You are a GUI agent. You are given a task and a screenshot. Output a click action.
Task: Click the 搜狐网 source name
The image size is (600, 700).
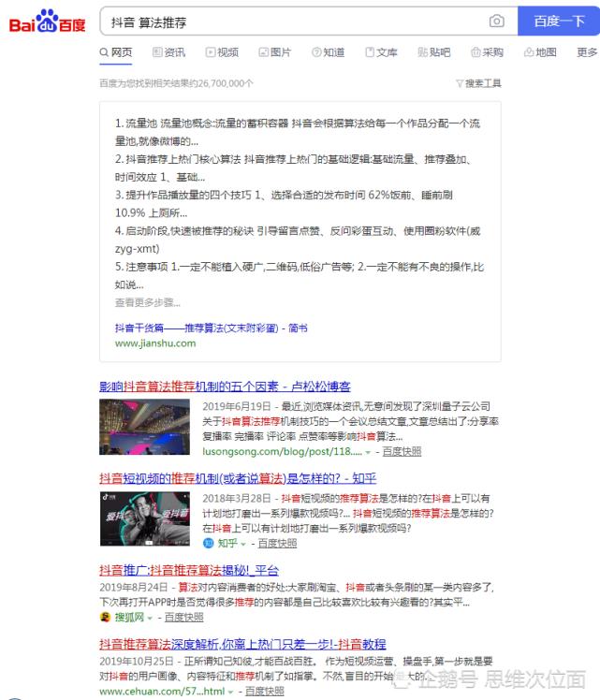tap(129, 618)
